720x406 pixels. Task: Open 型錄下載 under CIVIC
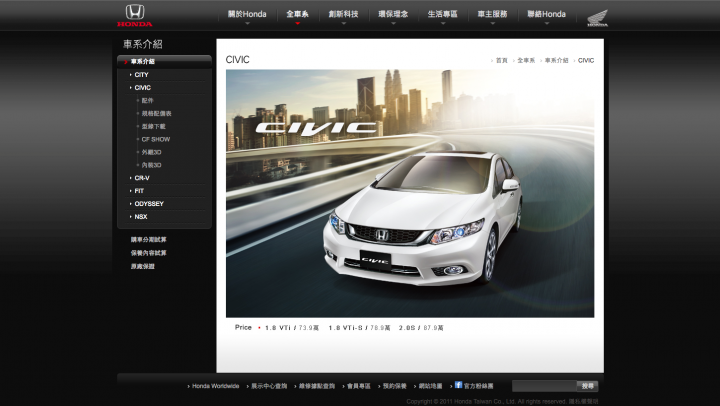pos(153,126)
